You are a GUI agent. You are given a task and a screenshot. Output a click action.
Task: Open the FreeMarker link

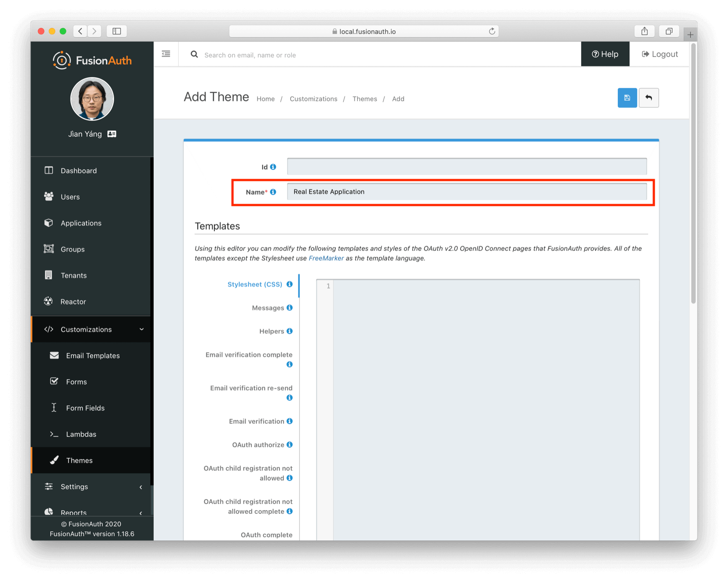click(326, 258)
